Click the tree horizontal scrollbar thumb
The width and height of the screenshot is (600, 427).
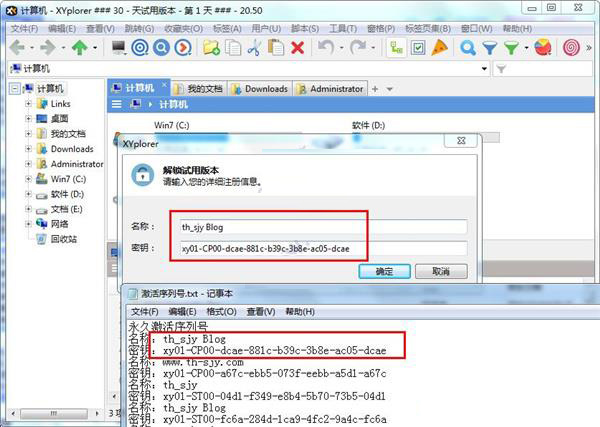[54, 413]
